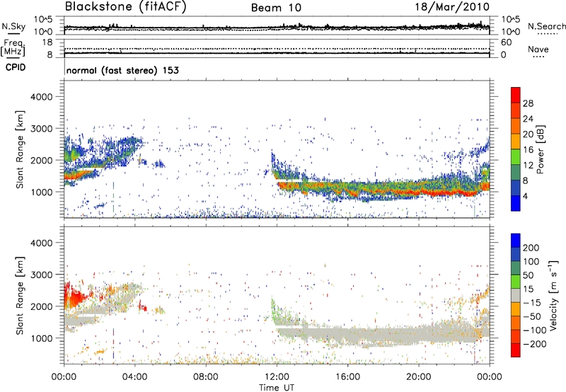This screenshot has height=392, width=566.
Task: Click the red velocity patch near 00:00
Action: pos(74,297)
